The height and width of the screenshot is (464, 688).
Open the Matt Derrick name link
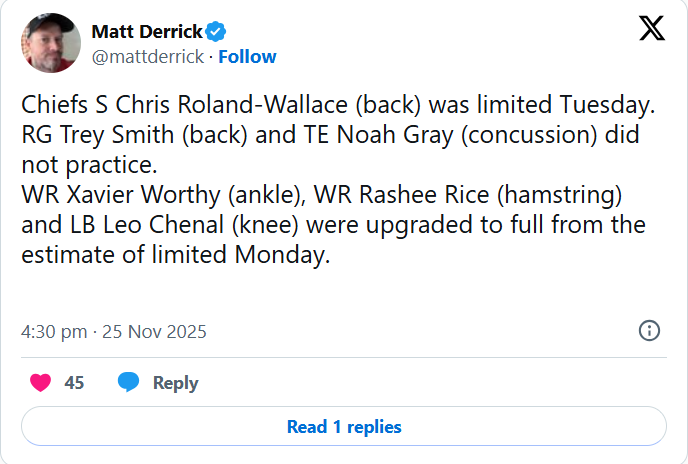click(x=147, y=31)
